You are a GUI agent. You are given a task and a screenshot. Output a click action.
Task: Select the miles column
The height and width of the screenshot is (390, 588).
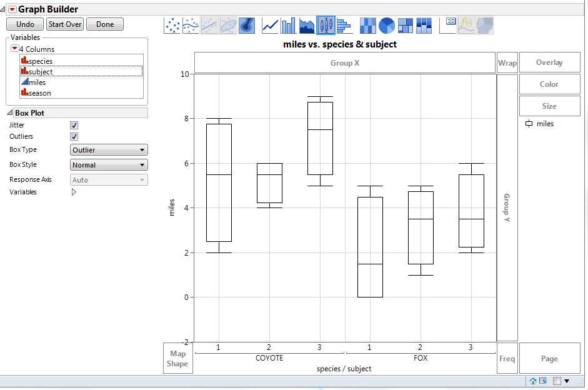(81, 82)
